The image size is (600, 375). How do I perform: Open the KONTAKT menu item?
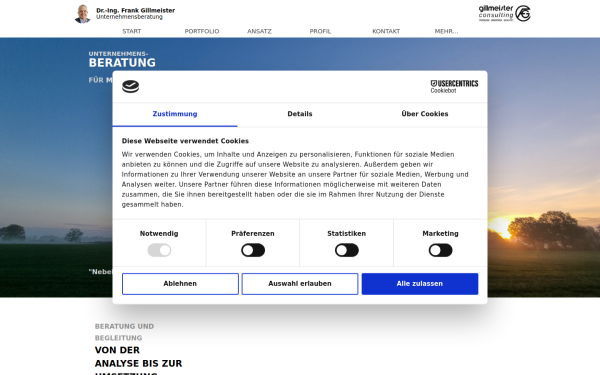point(386,31)
